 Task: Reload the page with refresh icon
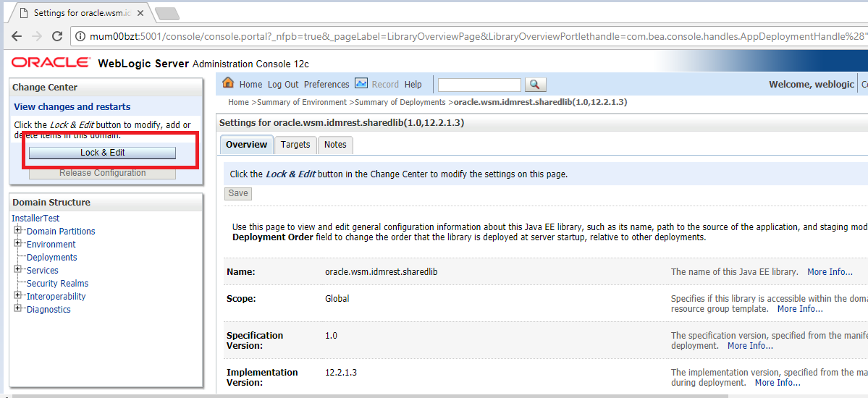click(x=56, y=36)
